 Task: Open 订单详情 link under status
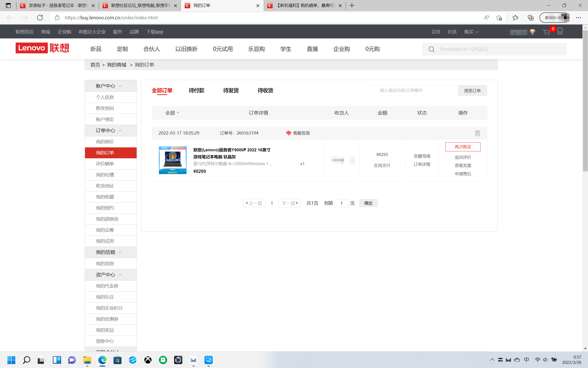(x=422, y=164)
